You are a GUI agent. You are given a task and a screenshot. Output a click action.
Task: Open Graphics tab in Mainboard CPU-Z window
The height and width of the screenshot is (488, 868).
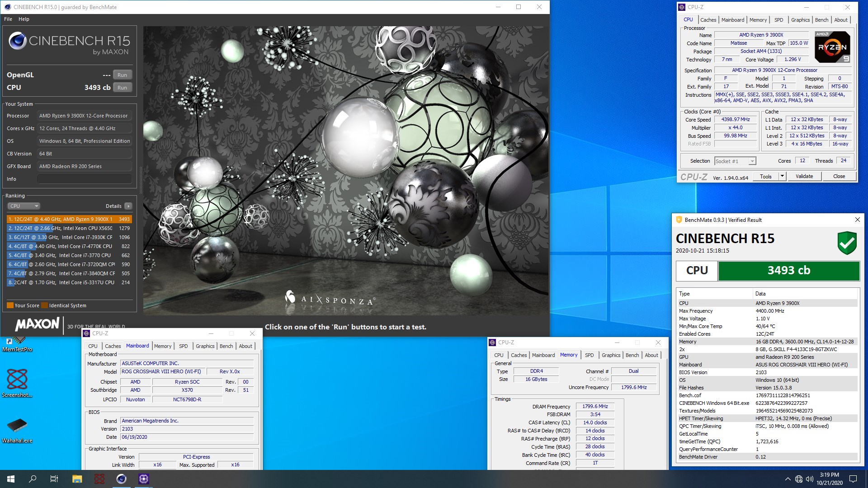click(205, 346)
